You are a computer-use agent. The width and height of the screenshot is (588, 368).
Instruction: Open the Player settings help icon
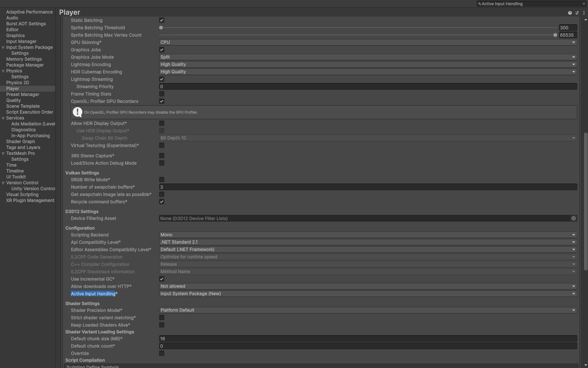570,13
